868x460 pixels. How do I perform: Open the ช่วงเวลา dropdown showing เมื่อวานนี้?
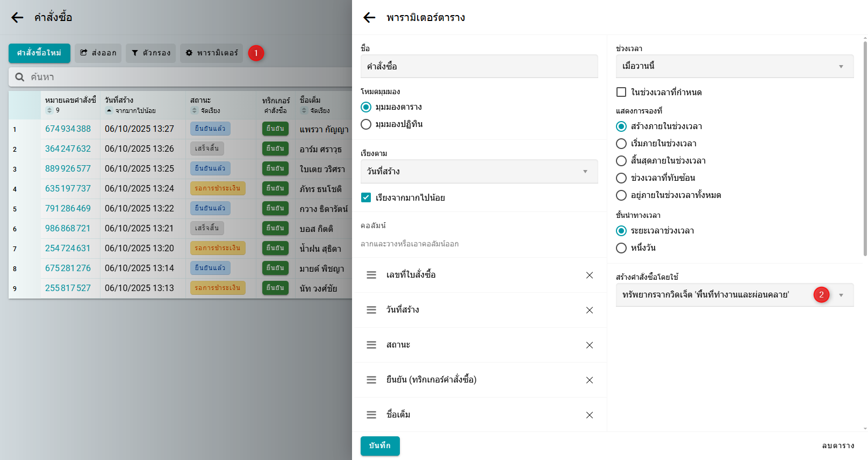734,66
